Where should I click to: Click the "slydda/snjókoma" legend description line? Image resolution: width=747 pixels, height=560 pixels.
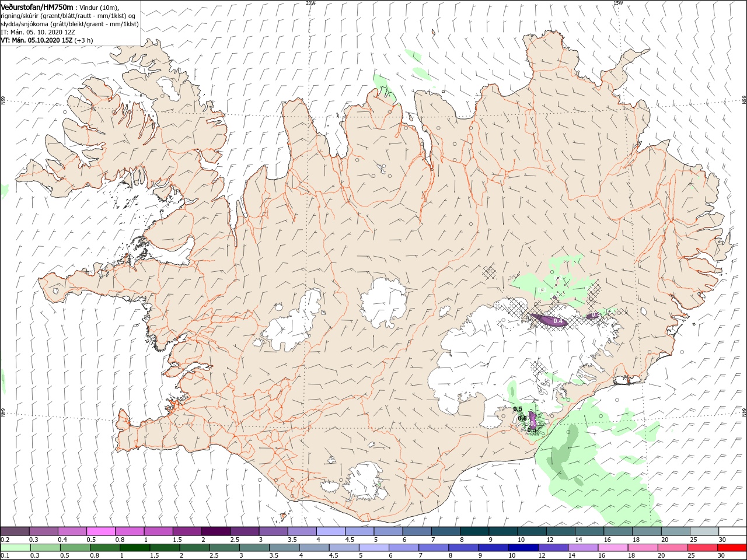tap(69, 24)
